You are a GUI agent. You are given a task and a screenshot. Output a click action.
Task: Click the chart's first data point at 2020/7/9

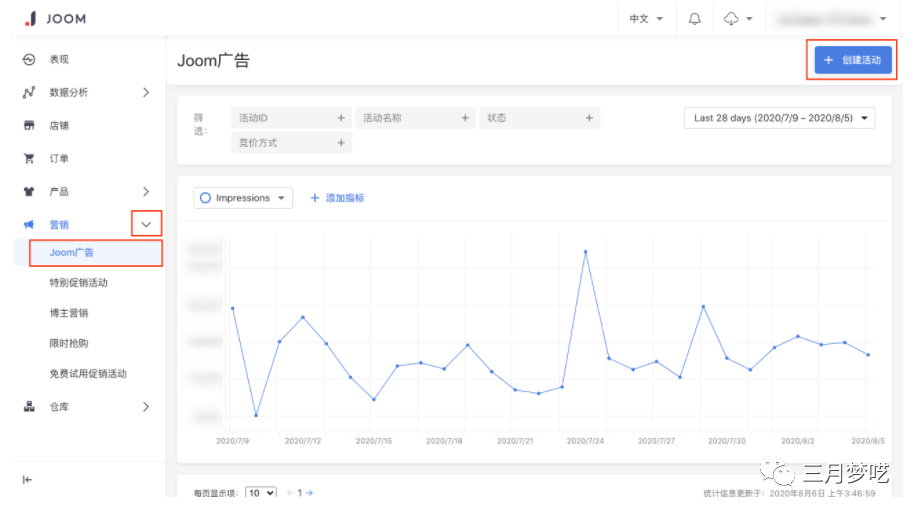click(x=233, y=308)
